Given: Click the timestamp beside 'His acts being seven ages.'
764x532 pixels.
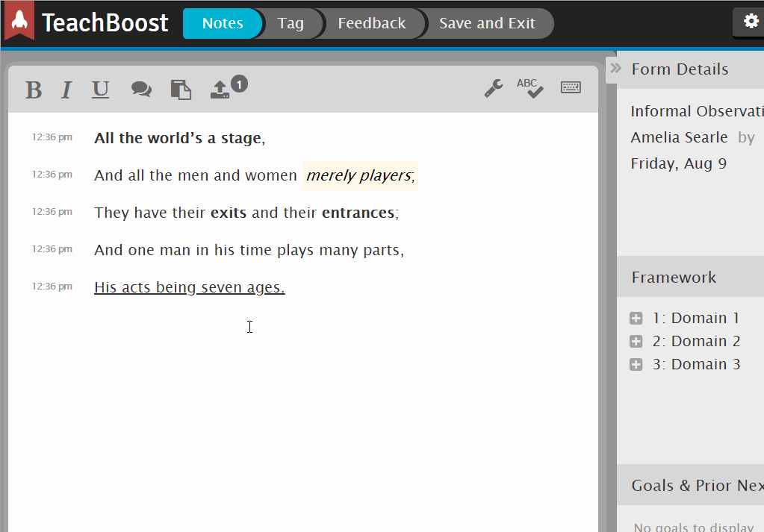Looking at the screenshot, I should 52,287.
